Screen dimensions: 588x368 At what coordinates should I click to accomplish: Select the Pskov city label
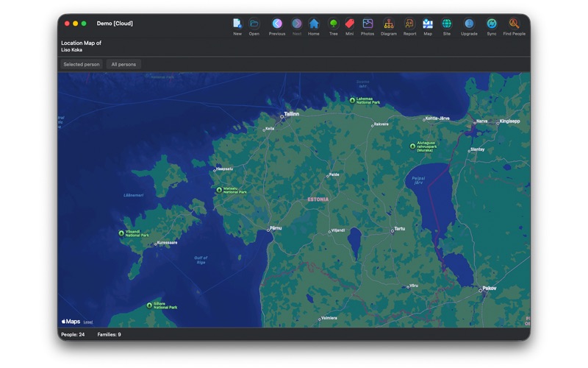click(x=490, y=288)
